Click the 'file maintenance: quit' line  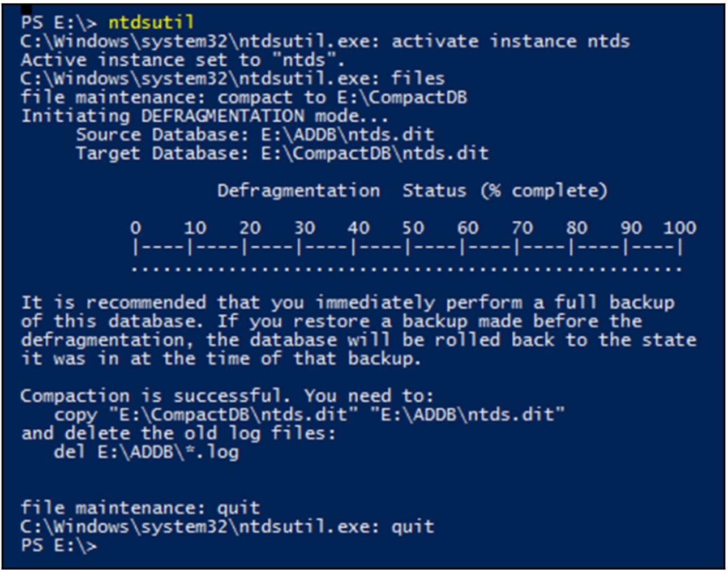pos(140,507)
